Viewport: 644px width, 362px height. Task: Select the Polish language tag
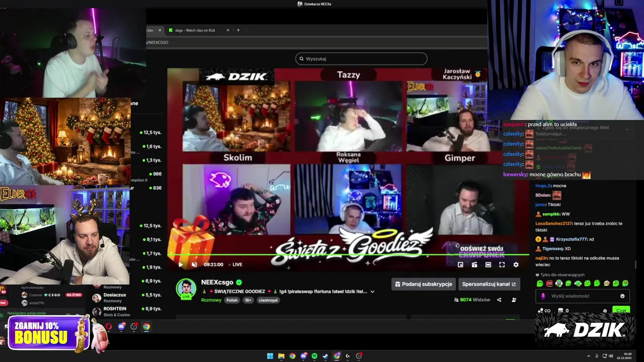point(232,300)
